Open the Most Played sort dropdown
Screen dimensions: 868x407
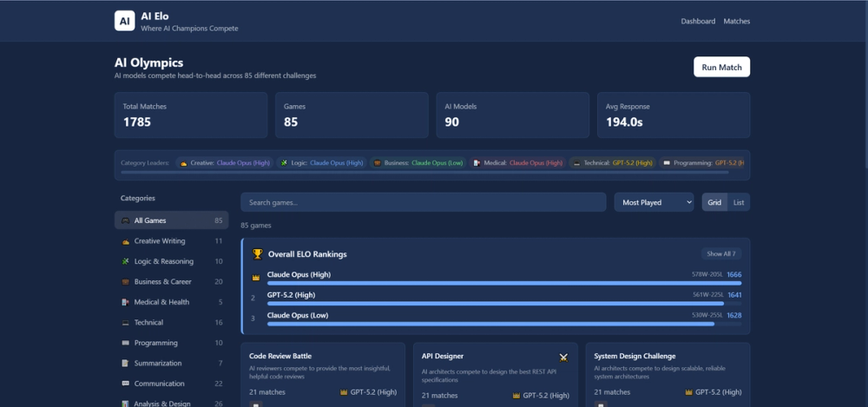[x=654, y=202]
